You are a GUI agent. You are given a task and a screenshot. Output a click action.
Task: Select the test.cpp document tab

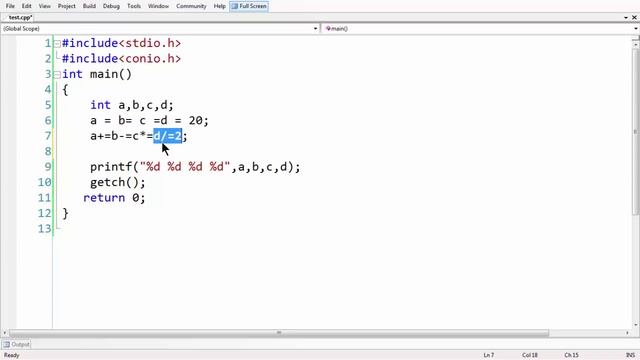(x=20, y=18)
